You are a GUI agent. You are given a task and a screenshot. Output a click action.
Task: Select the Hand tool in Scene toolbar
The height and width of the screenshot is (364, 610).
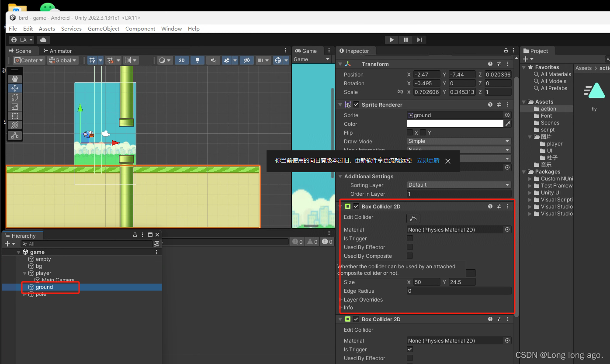(15, 79)
